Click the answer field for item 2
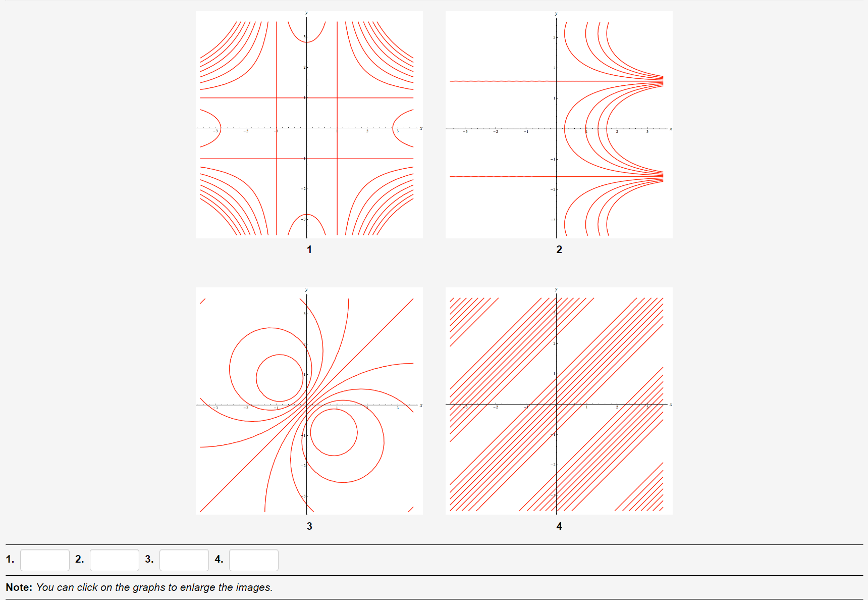The height and width of the screenshot is (600, 868). 115,560
